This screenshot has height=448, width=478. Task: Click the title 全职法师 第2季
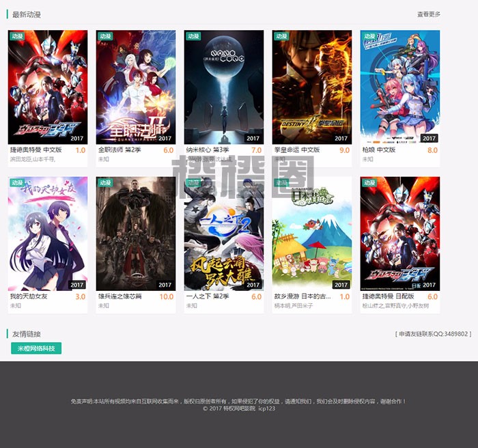[119, 150]
